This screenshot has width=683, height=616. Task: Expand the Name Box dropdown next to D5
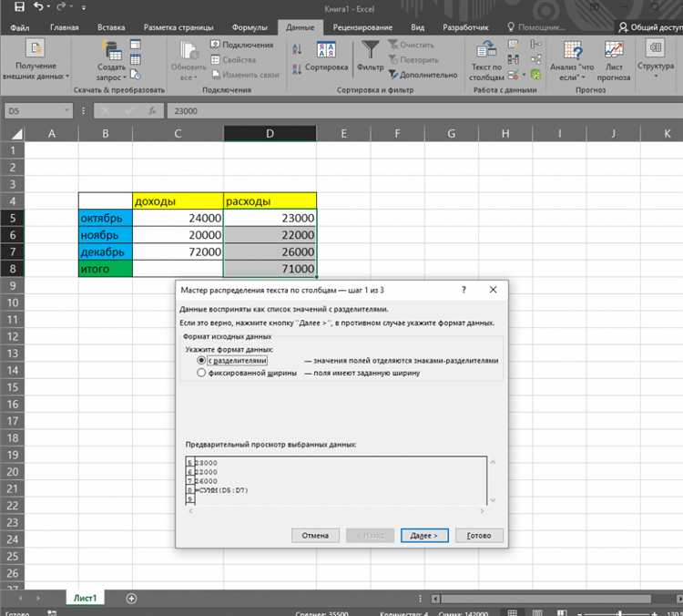[x=66, y=111]
